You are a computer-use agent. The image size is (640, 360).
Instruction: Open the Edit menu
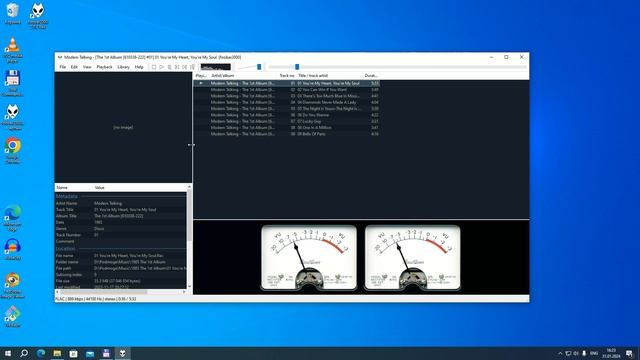pos(74,67)
